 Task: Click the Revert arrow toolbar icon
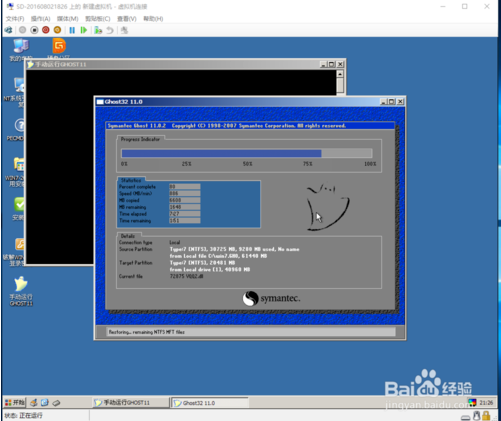pyautogui.click(x=110, y=30)
